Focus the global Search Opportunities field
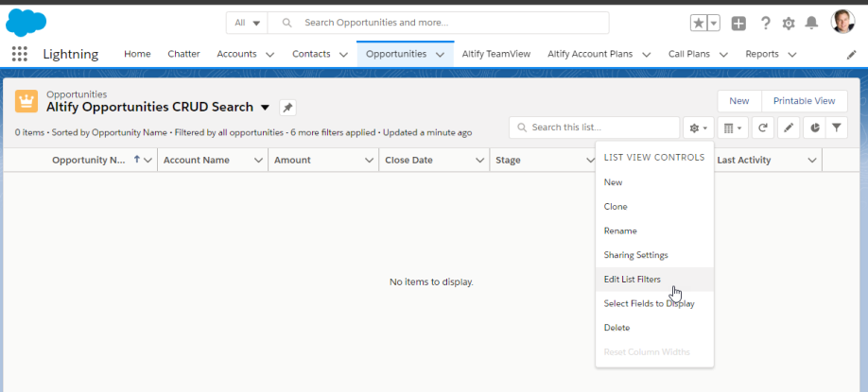Viewport: 868px width, 392px height. click(x=439, y=23)
